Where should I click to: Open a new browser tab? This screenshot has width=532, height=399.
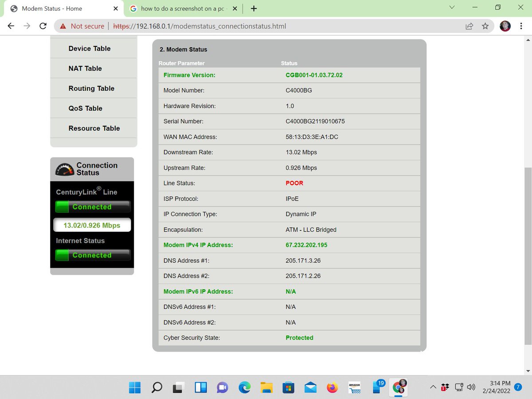(x=254, y=8)
